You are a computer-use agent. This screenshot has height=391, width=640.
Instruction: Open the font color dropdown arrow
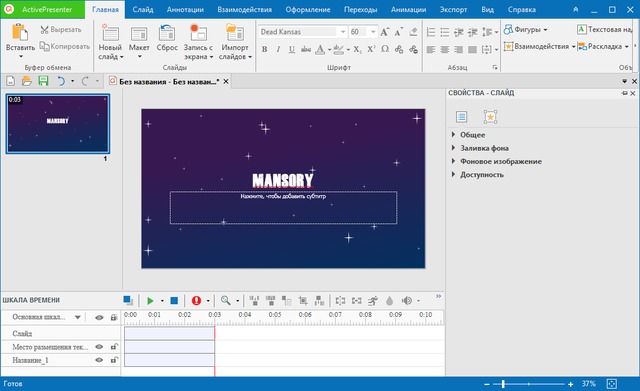point(329,50)
